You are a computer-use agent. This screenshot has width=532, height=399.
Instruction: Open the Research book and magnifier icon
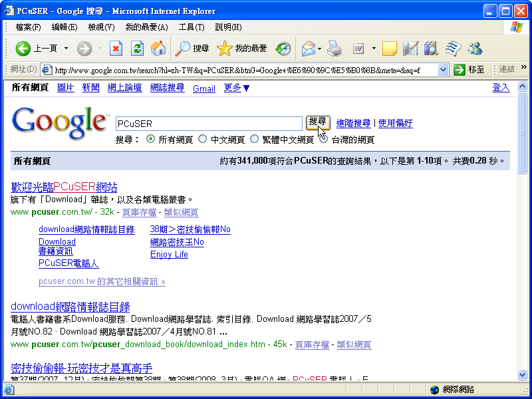pyautogui.click(x=432, y=49)
